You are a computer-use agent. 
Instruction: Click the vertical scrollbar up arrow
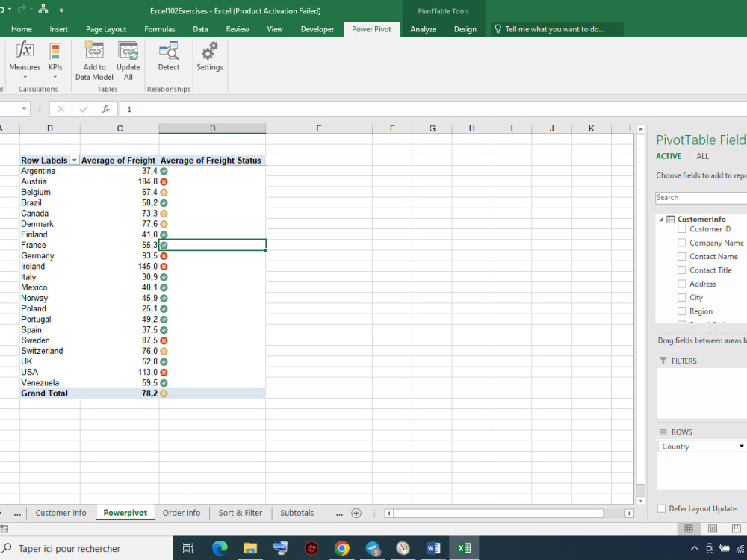pyautogui.click(x=641, y=129)
